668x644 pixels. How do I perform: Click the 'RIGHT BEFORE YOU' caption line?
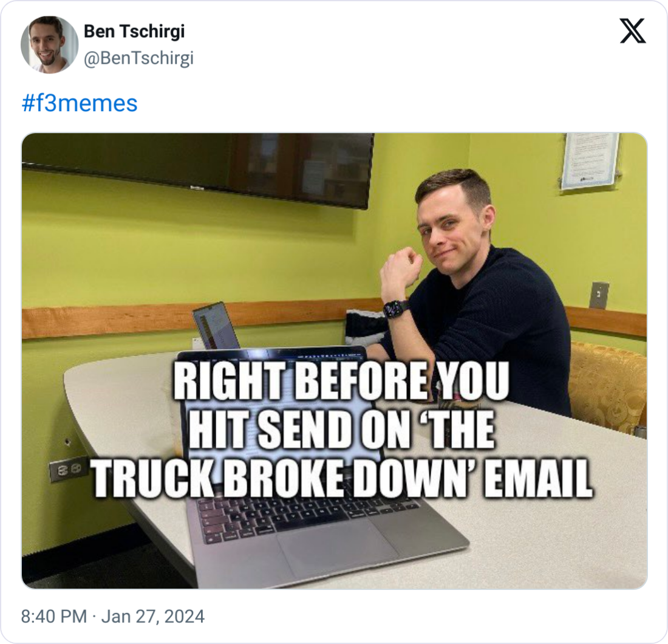click(x=341, y=380)
